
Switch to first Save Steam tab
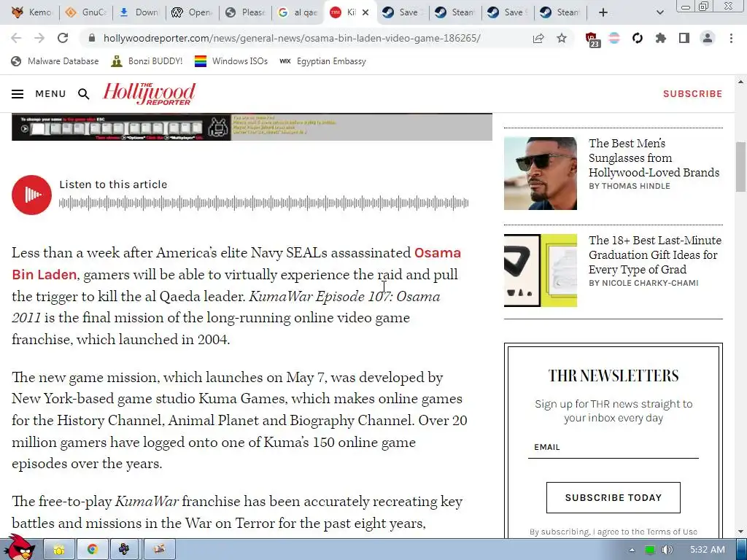403,12
